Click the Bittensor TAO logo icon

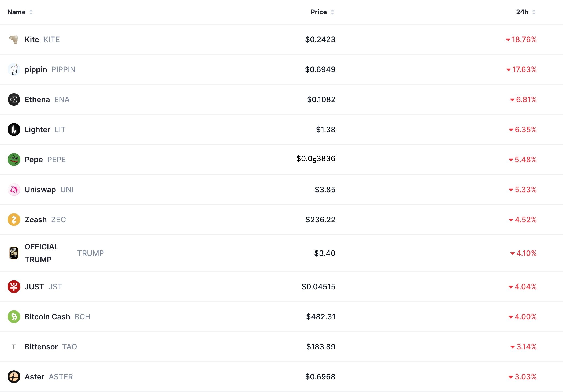[14, 347]
